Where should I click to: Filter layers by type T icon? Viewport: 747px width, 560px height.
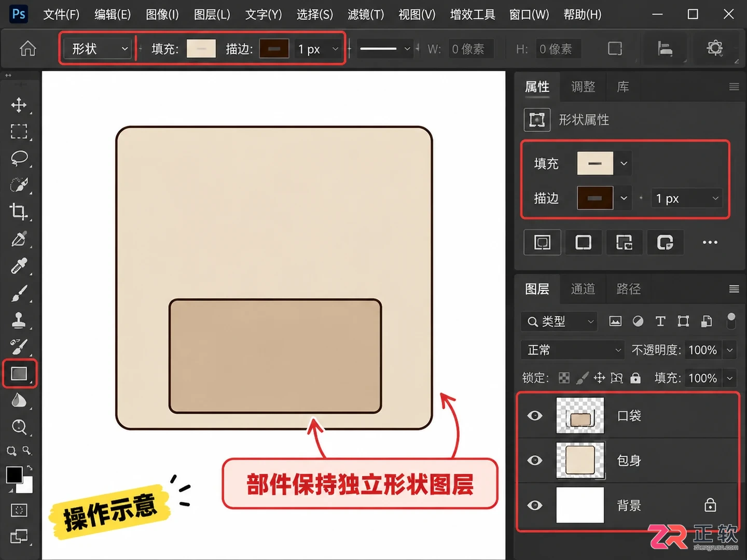pos(660,321)
